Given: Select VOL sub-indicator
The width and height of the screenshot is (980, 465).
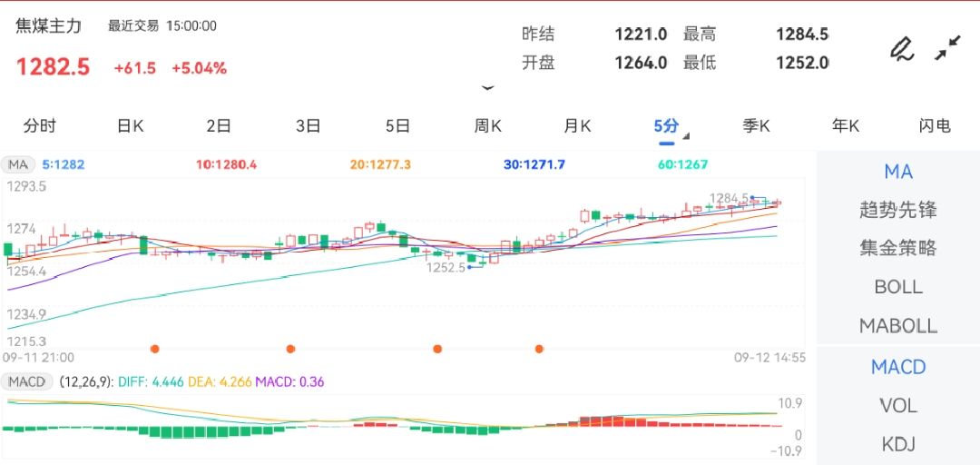Looking at the screenshot, I should coord(898,406).
